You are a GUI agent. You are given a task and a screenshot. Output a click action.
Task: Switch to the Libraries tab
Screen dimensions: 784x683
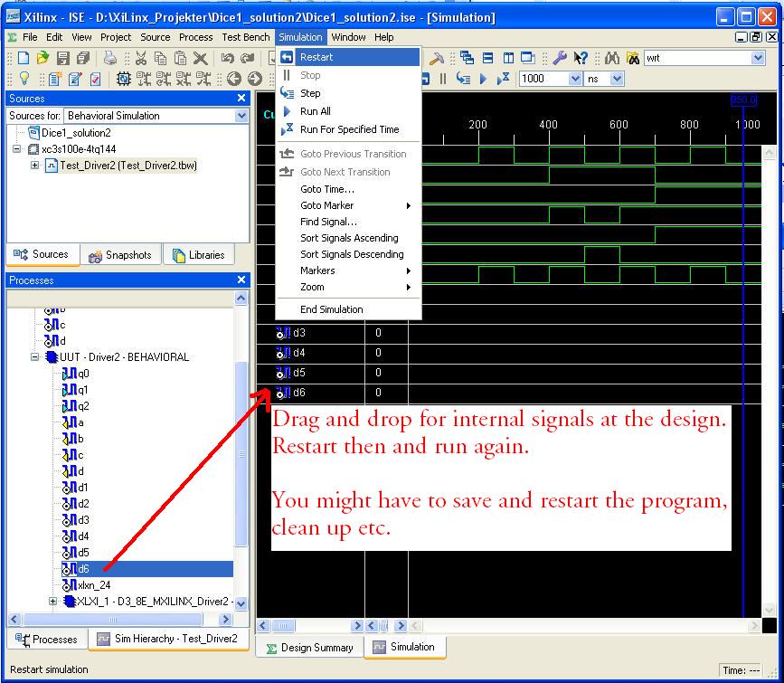199,255
